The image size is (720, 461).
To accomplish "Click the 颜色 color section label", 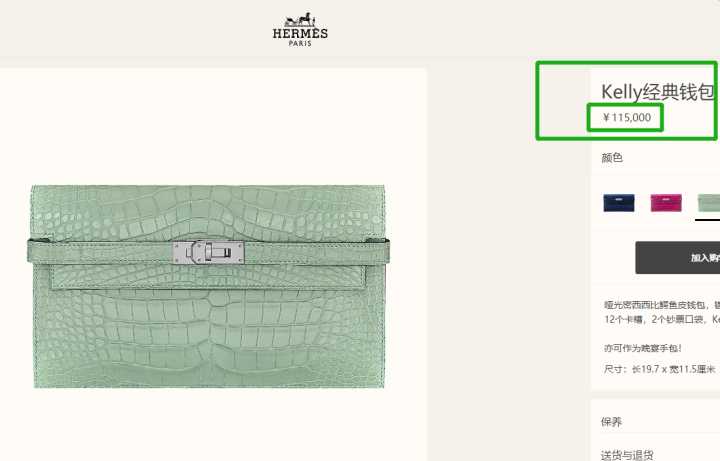I will coord(612,157).
